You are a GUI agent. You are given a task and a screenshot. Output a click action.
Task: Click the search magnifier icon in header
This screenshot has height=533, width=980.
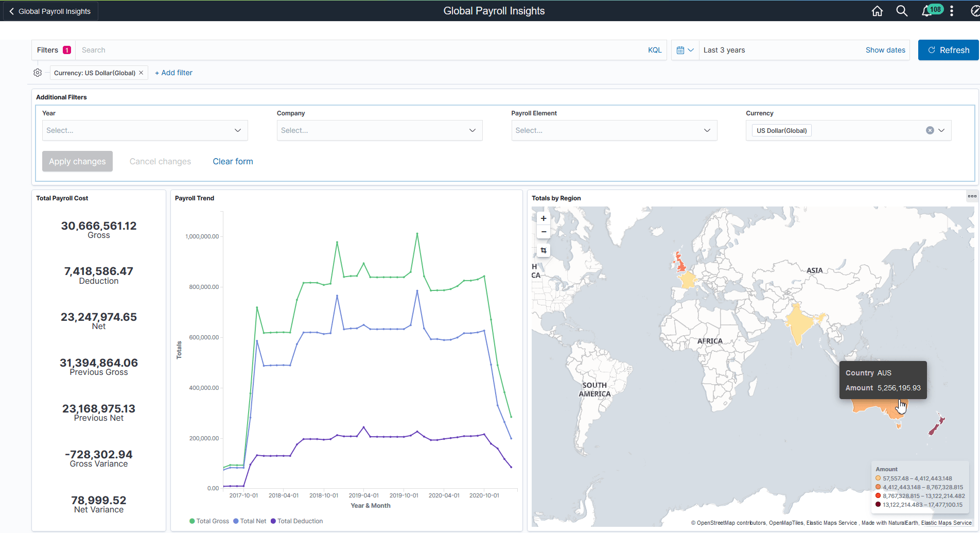coord(902,11)
